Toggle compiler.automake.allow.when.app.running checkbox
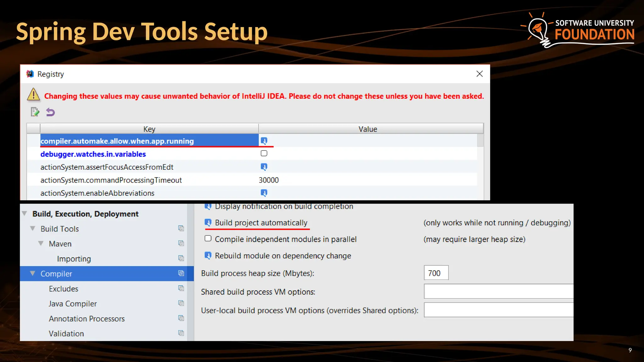The height and width of the screenshot is (362, 644). click(264, 141)
